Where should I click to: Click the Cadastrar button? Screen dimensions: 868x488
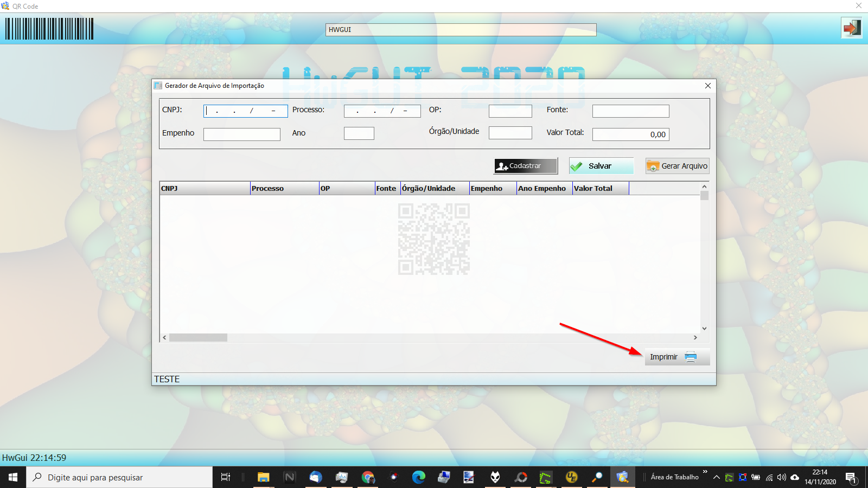coord(526,166)
